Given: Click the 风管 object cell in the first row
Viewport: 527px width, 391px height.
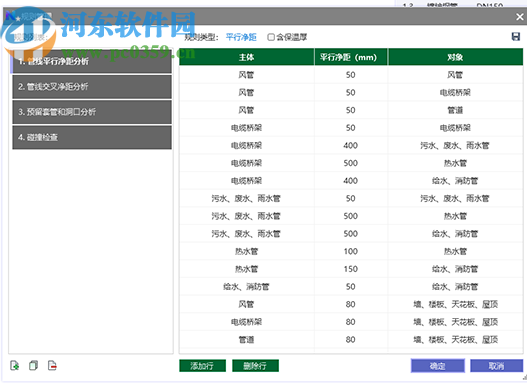Looking at the screenshot, I should coord(455,75).
